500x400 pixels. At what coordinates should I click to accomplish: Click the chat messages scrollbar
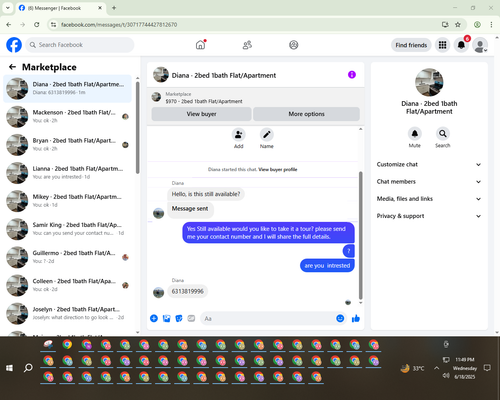click(360, 235)
